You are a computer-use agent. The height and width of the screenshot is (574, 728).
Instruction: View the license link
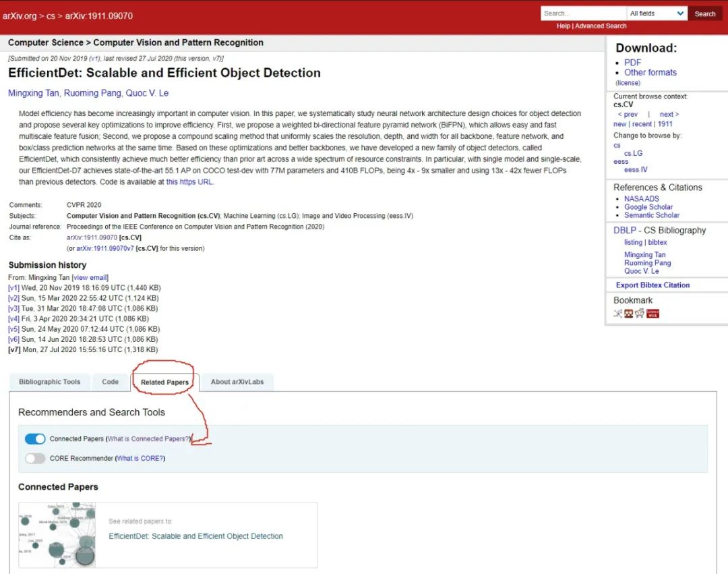628,83
